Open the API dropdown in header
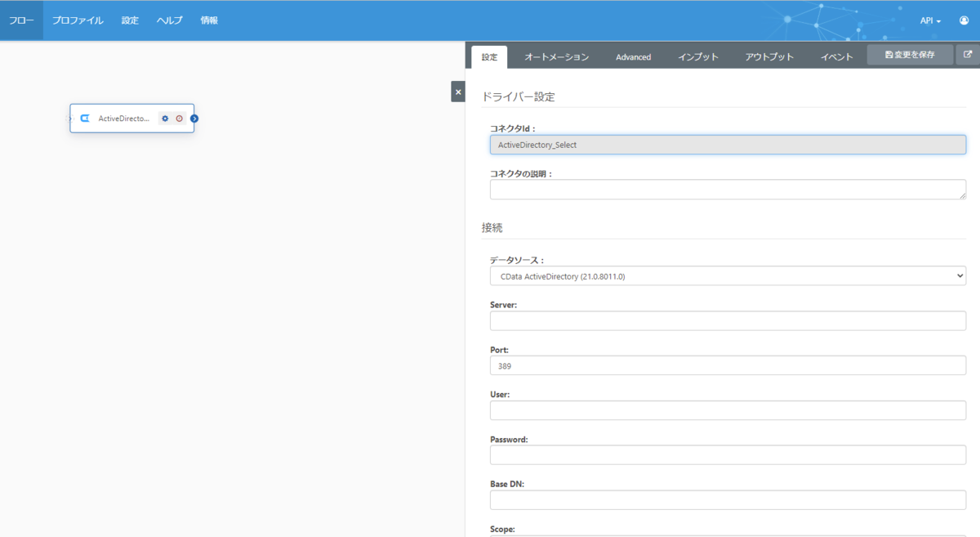 pyautogui.click(x=930, y=20)
